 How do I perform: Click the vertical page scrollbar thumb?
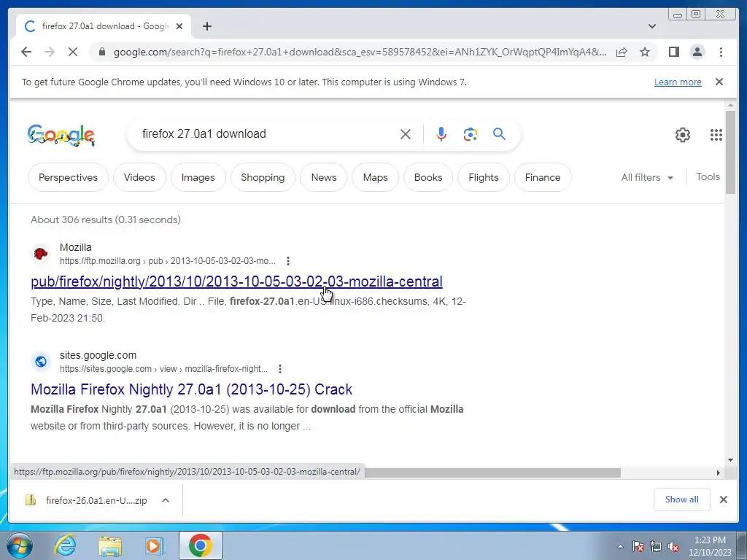pos(731,152)
